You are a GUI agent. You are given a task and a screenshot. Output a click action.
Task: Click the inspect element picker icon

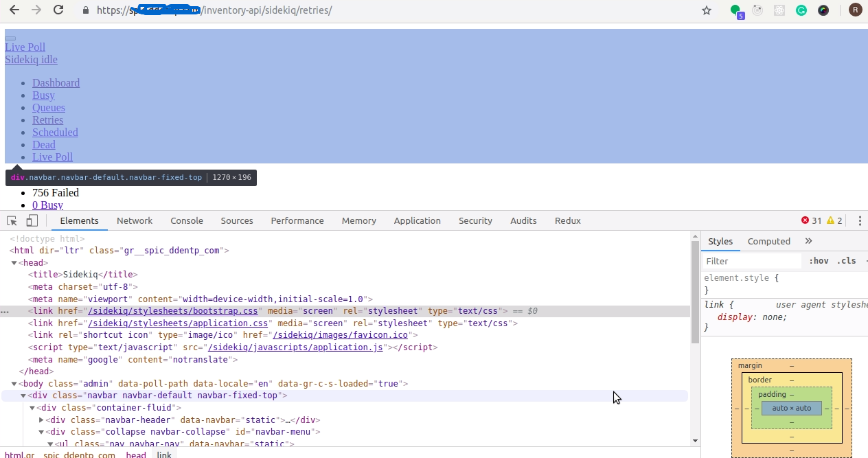click(12, 220)
